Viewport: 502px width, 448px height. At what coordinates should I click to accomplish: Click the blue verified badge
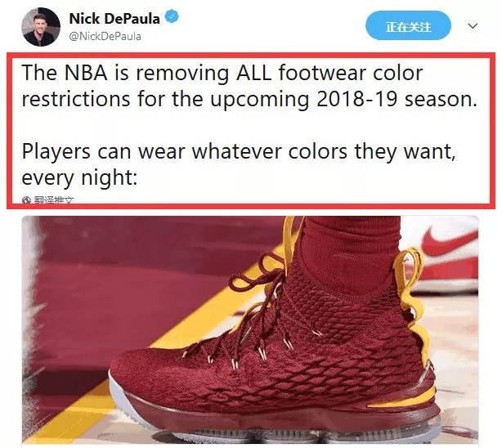pyautogui.click(x=172, y=16)
